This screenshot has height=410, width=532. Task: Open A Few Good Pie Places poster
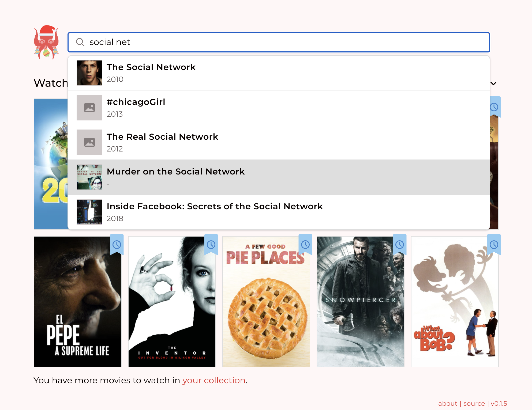[x=266, y=302]
